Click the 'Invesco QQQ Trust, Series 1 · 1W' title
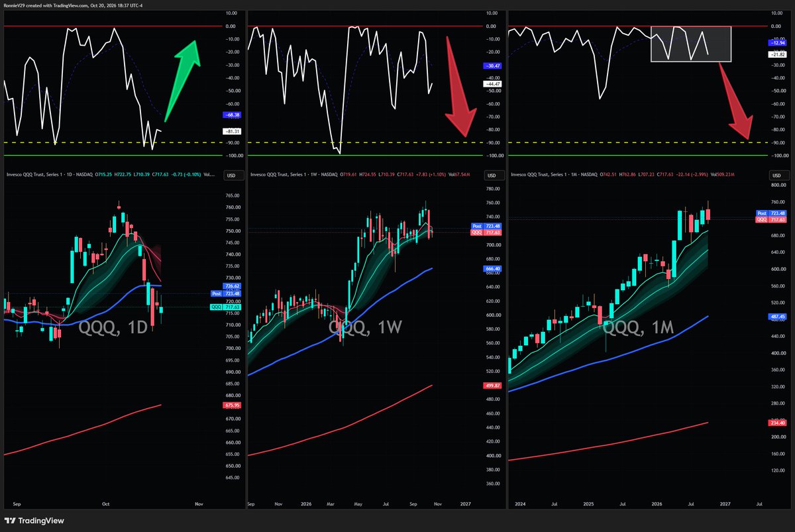 [283, 175]
